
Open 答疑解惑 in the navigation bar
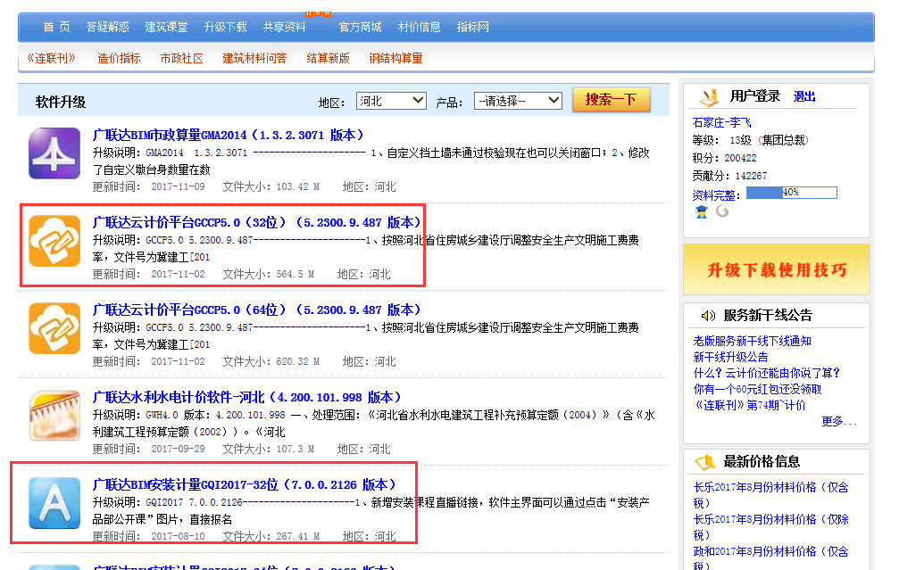click(107, 27)
